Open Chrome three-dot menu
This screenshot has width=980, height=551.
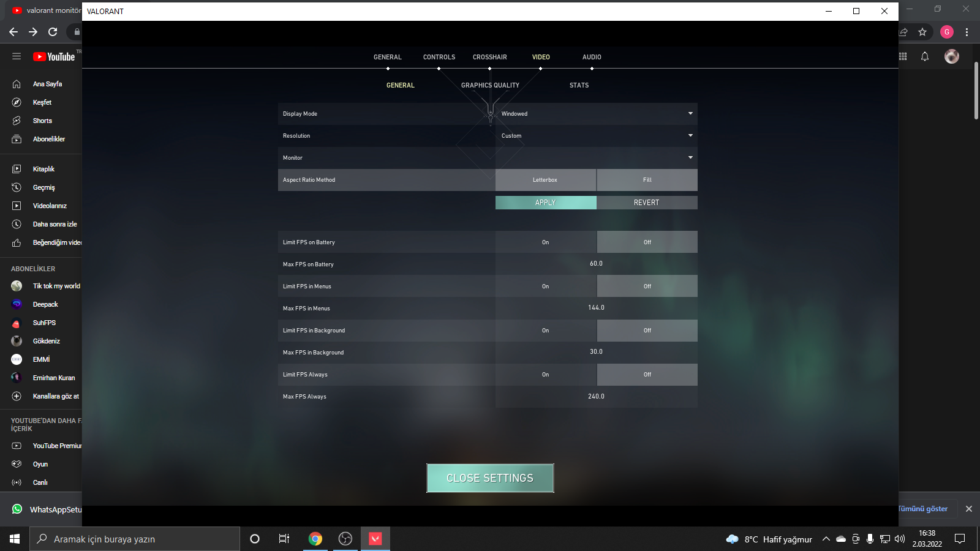point(967,32)
